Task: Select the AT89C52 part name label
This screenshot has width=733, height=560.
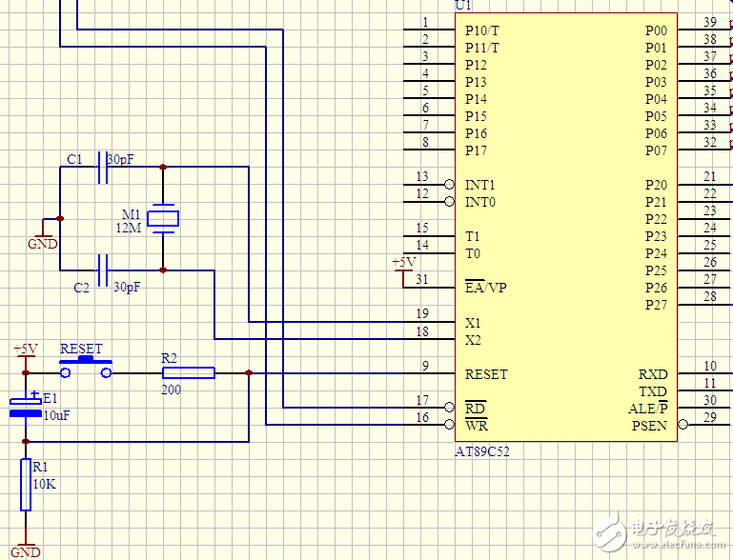Action: (482, 451)
